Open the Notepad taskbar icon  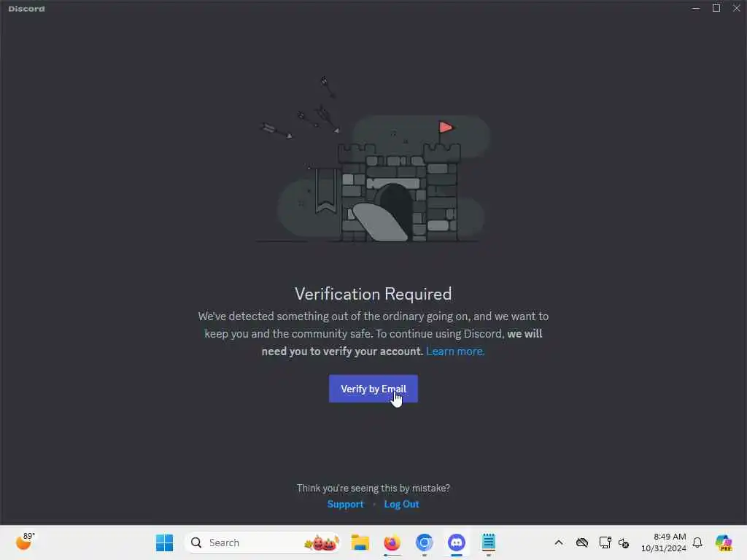488,542
